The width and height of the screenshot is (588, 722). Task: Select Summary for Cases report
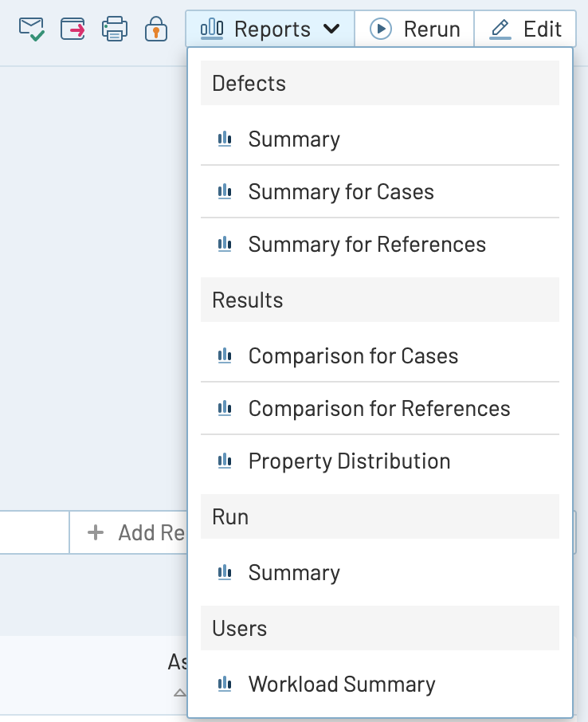(x=341, y=192)
